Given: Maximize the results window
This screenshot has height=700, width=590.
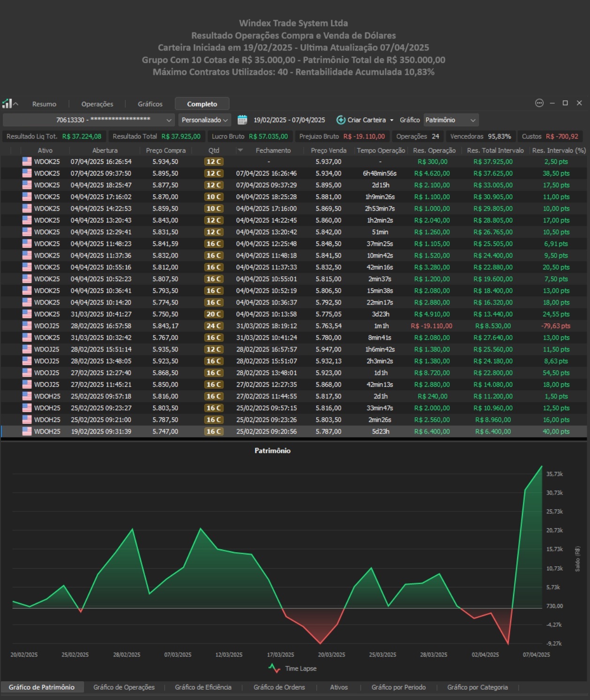Looking at the screenshot, I should pos(565,103).
